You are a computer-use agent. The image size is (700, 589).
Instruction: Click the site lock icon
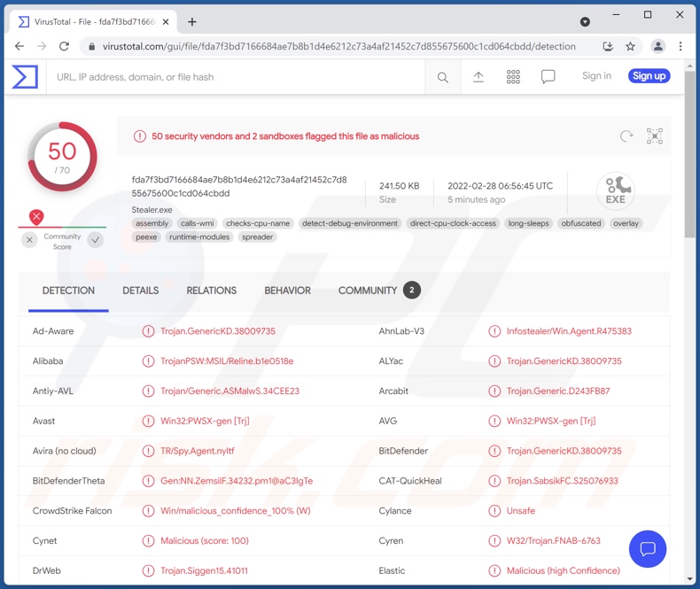click(91, 46)
